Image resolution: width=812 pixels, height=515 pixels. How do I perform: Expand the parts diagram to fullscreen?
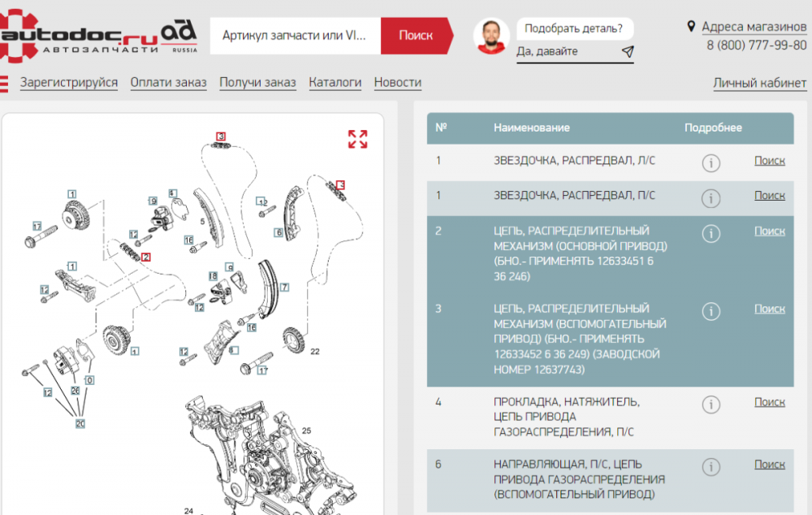tap(357, 139)
